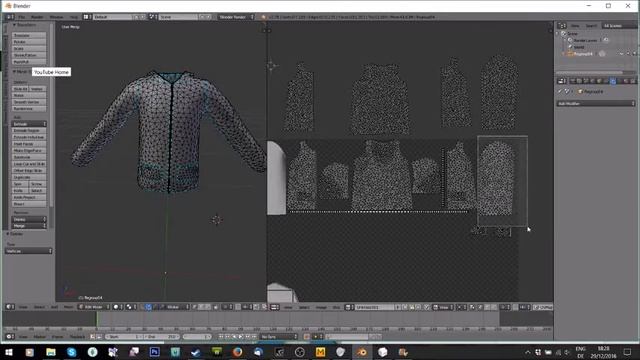640x360 pixels.
Task: Click the info editor type icon
Action: [x=9, y=17]
